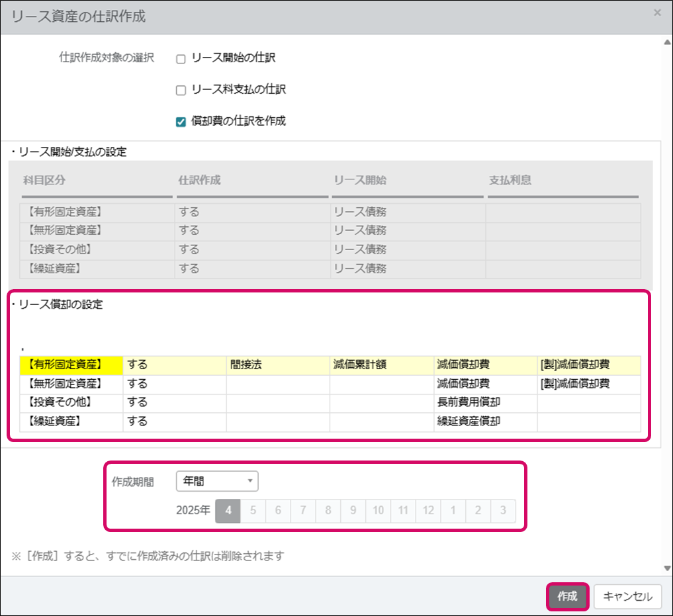Click the scrollbar up arrow
This screenshot has height=616, width=673.
click(x=666, y=42)
